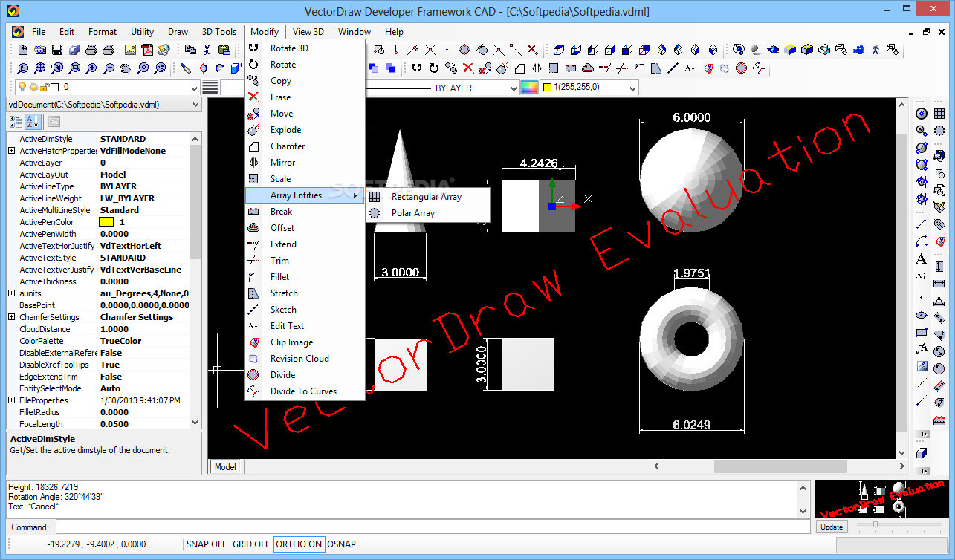
Task: Select the large A text tool
Action: pyautogui.click(x=922, y=259)
